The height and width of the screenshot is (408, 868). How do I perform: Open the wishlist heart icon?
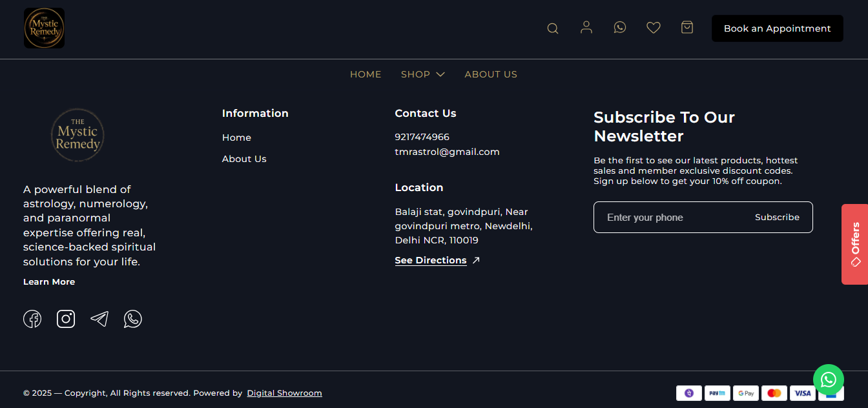pos(654,28)
